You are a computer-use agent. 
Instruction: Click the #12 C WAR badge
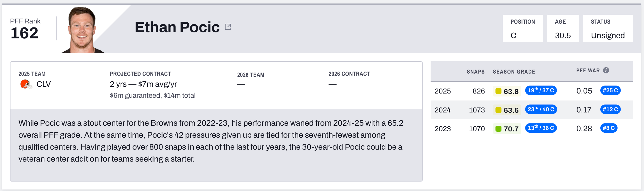pos(610,109)
